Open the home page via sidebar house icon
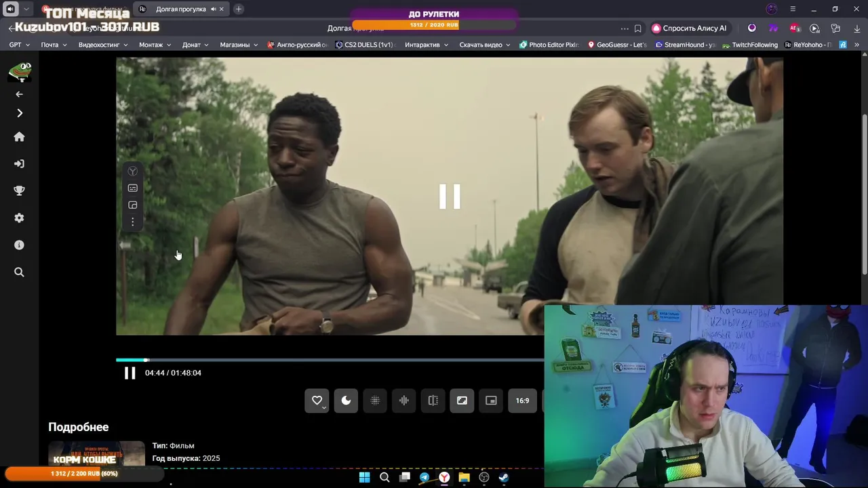The height and width of the screenshot is (488, 868). (x=19, y=137)
